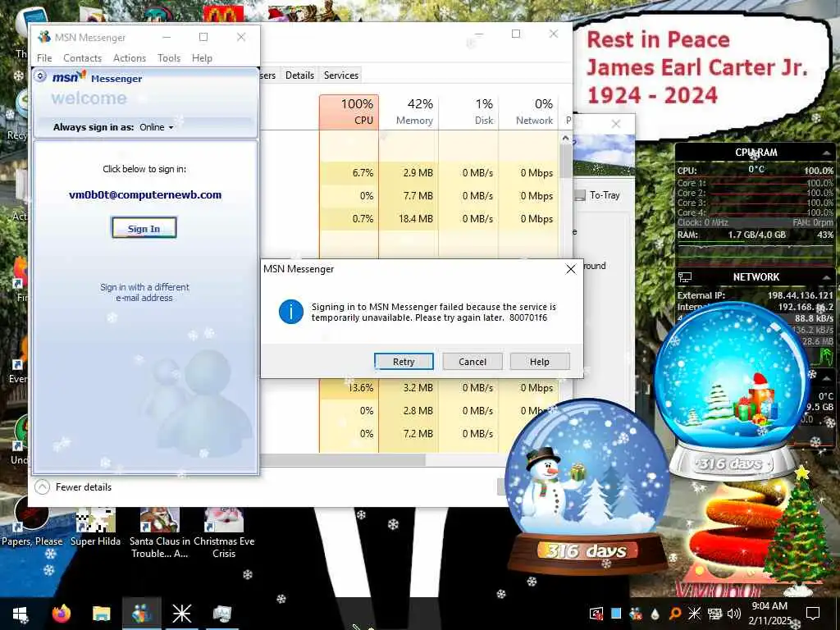Click the Sign In button in Messenger

tap(144, 228)
